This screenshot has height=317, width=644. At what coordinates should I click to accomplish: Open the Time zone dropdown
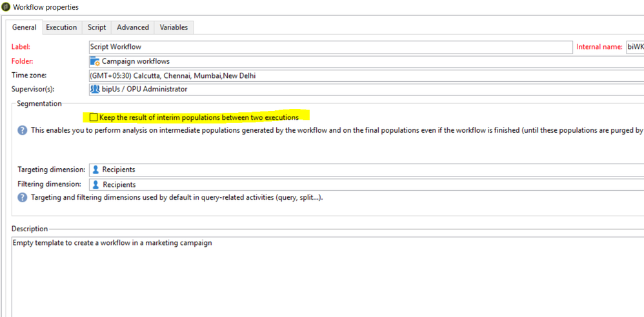pos(361,75)
